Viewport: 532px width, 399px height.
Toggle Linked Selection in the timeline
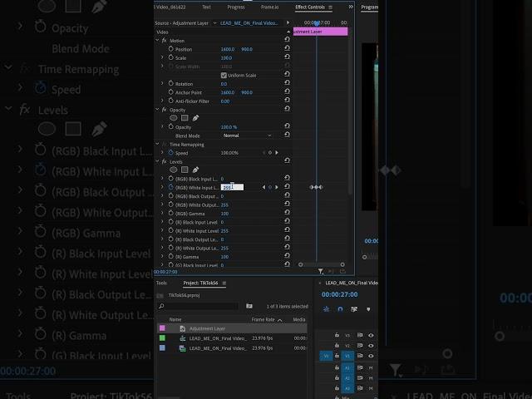coord(354,309)
